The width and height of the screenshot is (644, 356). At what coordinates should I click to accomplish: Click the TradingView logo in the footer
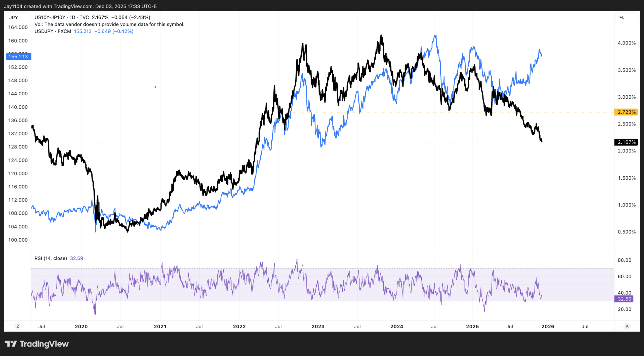36,344
